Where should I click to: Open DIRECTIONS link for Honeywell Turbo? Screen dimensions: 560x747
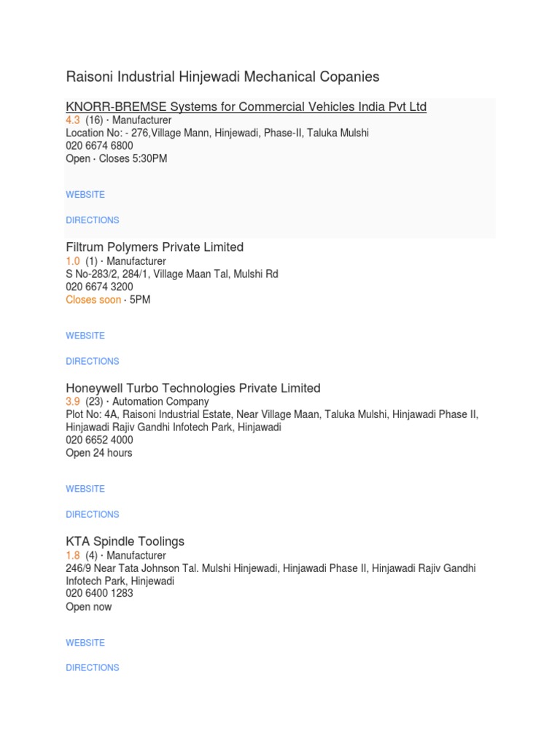pos(93,514)
